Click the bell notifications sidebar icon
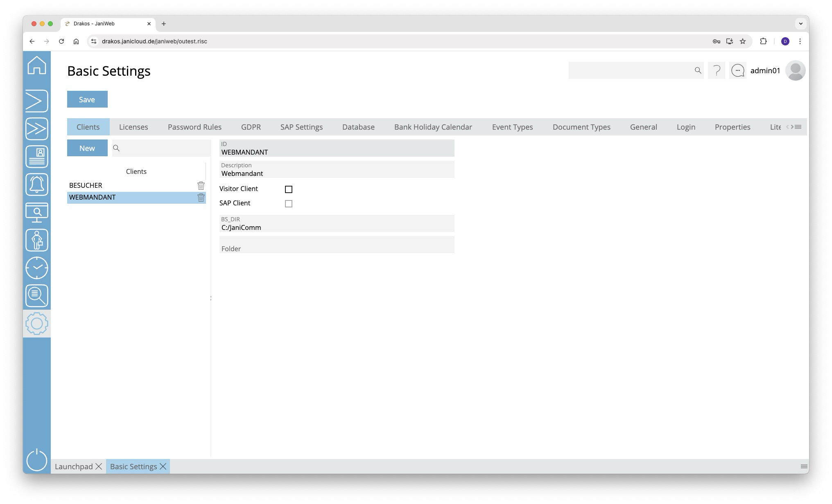Image resolution: width=832 pixels, height=504 pixels. [37, 184]
